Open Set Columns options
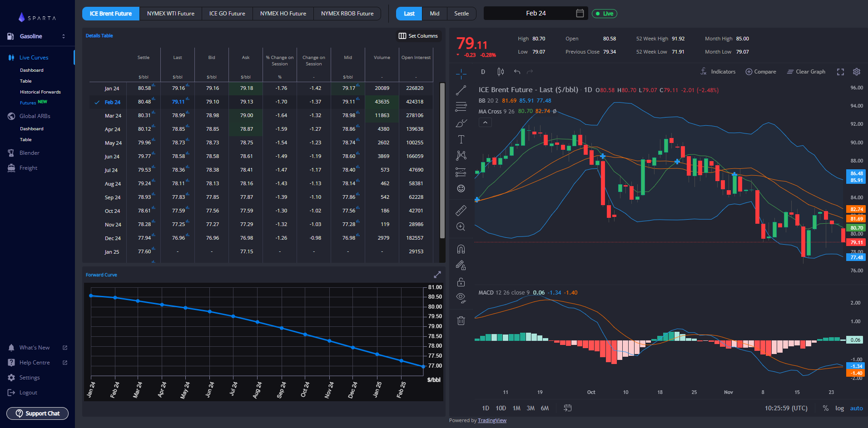The width and height of the screenshot is (868, 428). tap(418, 36)
